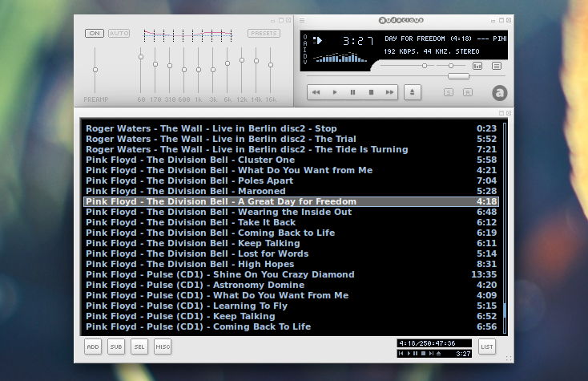The height and width of the screenshot is (381, 588).
Task: Click the 1k equalizer band knob
Action: pos(199,70)
